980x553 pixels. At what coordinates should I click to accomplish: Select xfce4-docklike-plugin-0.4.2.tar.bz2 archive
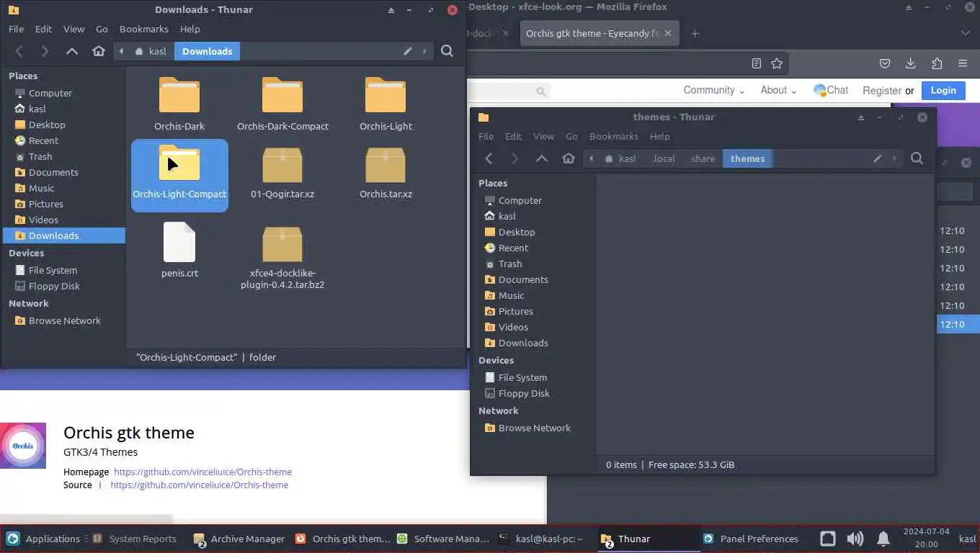click(282, 258)
